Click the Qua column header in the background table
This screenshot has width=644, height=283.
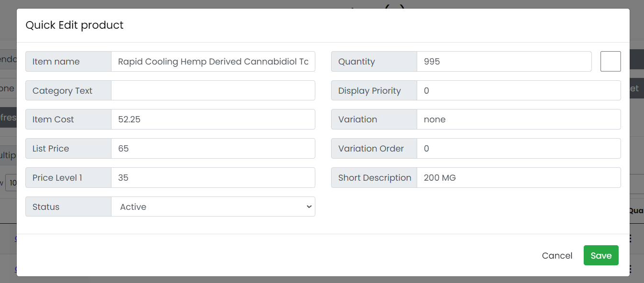(x=636, y=210)
